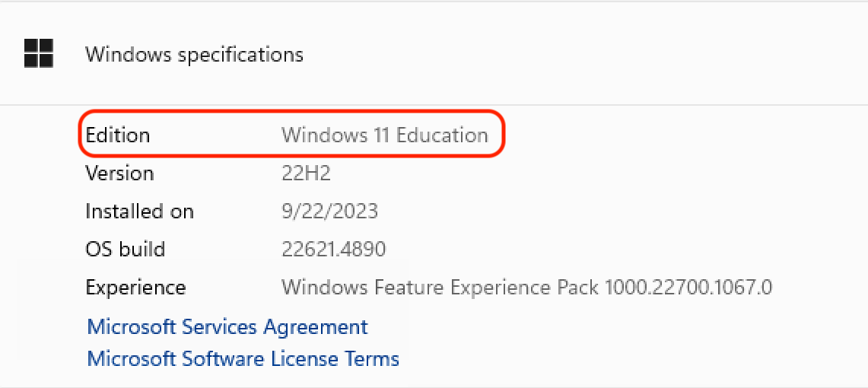868x388 pixels.
Task: Click "Windows 11" in the Edition value
Action: click(335, 135)
